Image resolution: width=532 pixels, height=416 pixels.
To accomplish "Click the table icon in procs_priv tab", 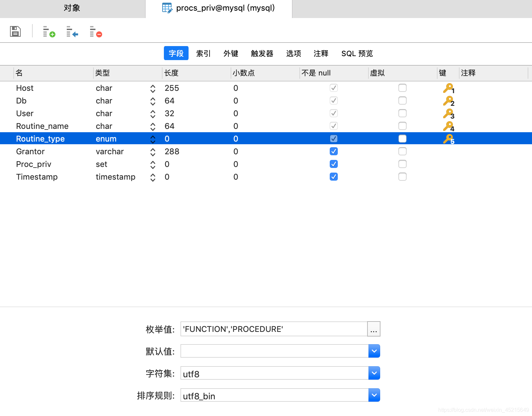I will click(167, 8).
